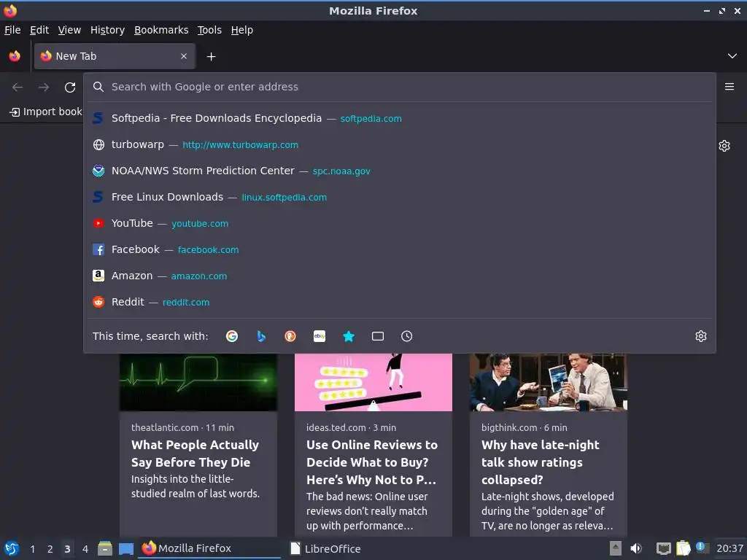Open the softpedia.com suggestion link
Screen dimensions: 747x560
click(x=371, y=119)
